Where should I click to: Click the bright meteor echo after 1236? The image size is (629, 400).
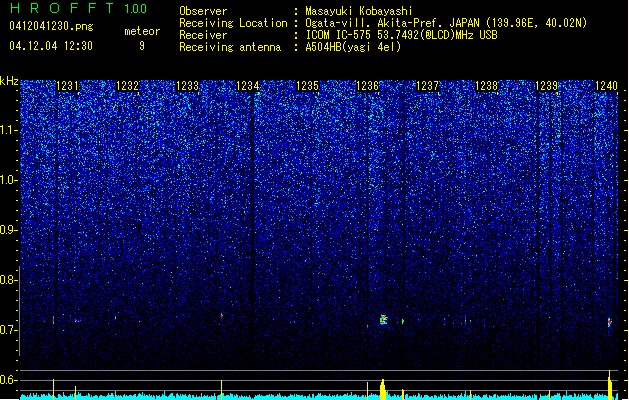pyautogui.click(x=383, y=320)
